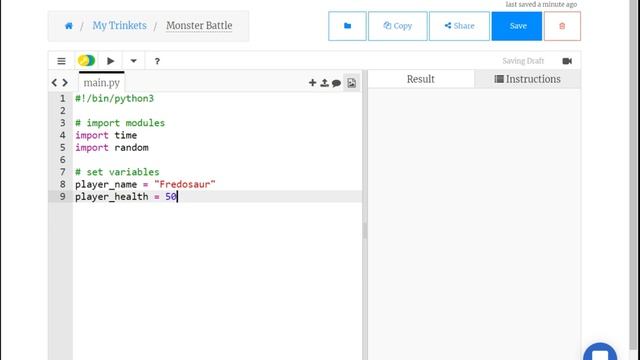Image resolution: width=640 pixels, height=360 pixels.
Task: Click the import random line
Action: [x=111, y=147]
